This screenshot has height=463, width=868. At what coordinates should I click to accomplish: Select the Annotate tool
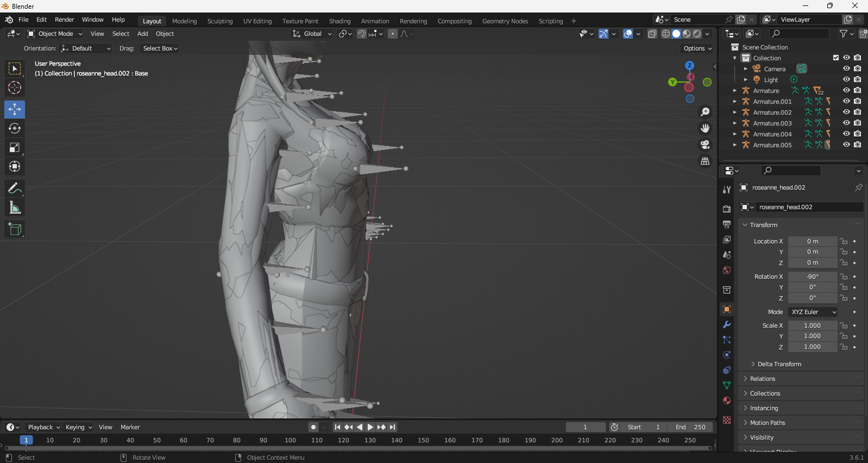click(15, 188)
